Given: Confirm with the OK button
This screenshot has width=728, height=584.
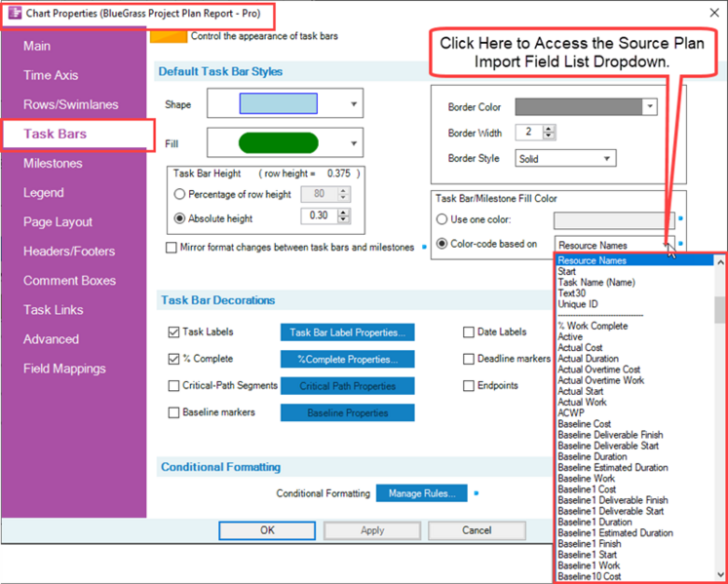Looking at the screenshot, I should [267, 530].
